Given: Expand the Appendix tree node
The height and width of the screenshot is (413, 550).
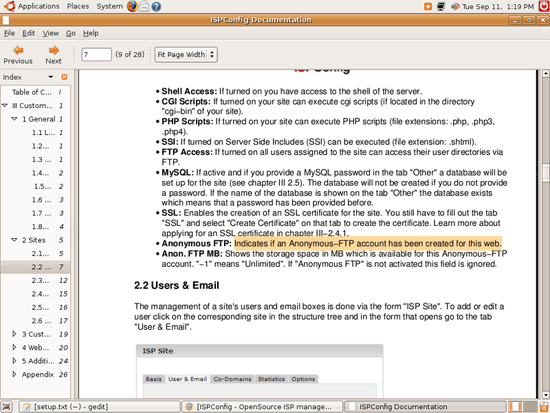Looking at the screenshot, I should coord(14,374).
